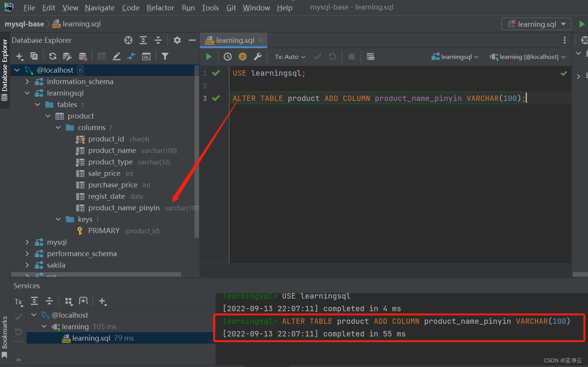Select the regist_date column
This screenshot has width=588, height=367.
(x=107, y=196)
